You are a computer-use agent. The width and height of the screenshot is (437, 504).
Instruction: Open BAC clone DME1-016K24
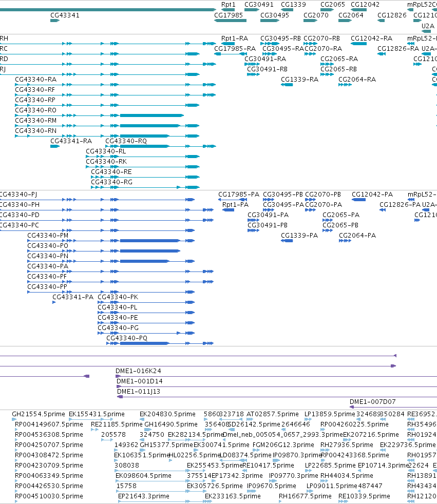click(138, 371)
